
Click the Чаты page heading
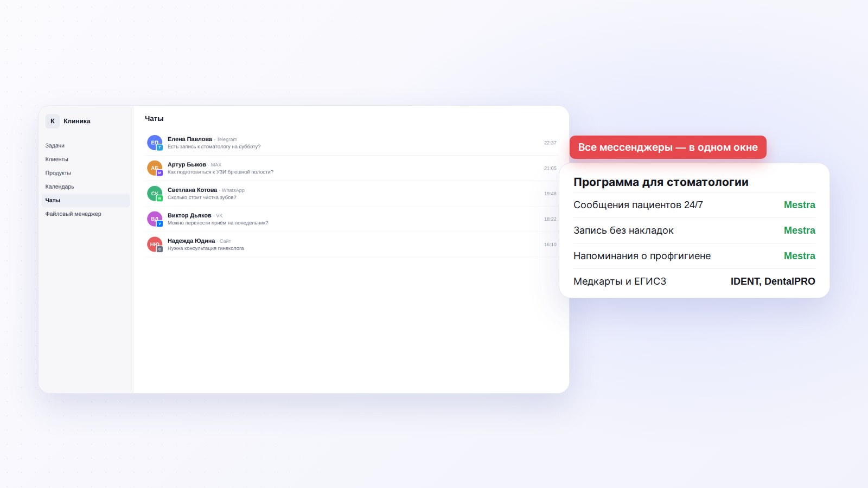[x=154, y=118]
